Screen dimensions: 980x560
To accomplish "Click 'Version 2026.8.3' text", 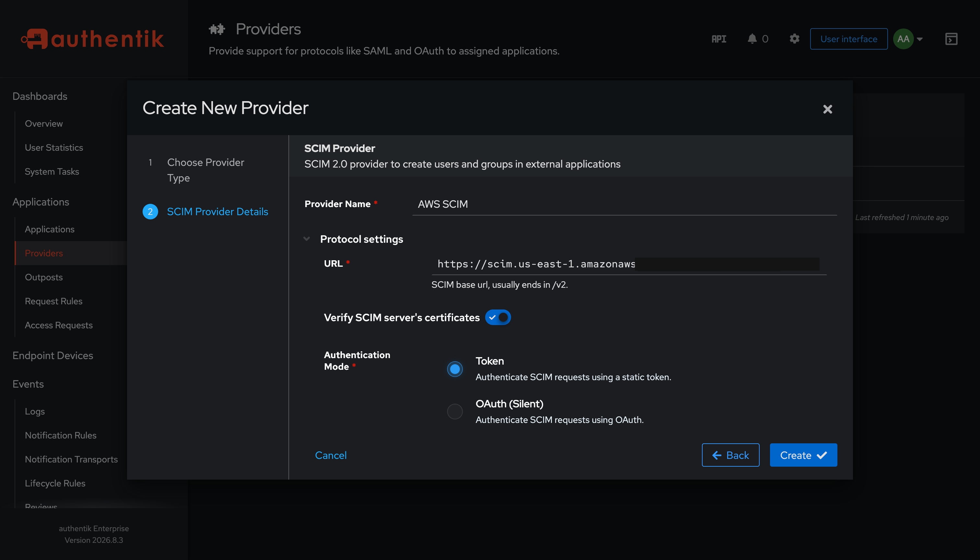I will point(94,540).
